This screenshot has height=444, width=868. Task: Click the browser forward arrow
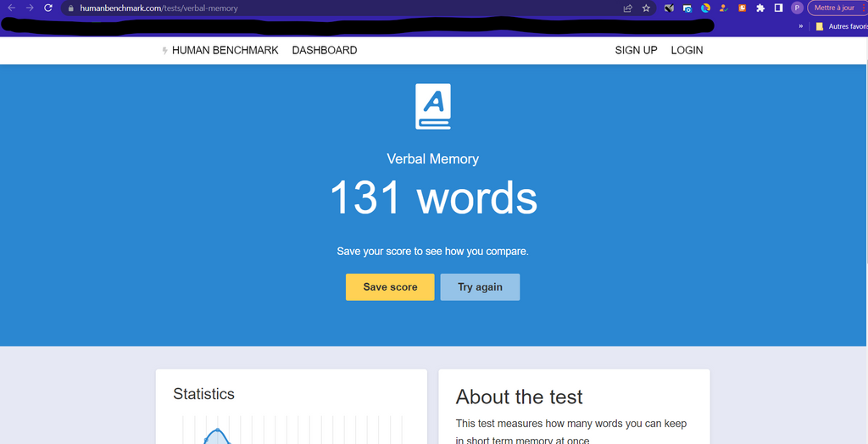pyautogui.click(x=30, y=8)
